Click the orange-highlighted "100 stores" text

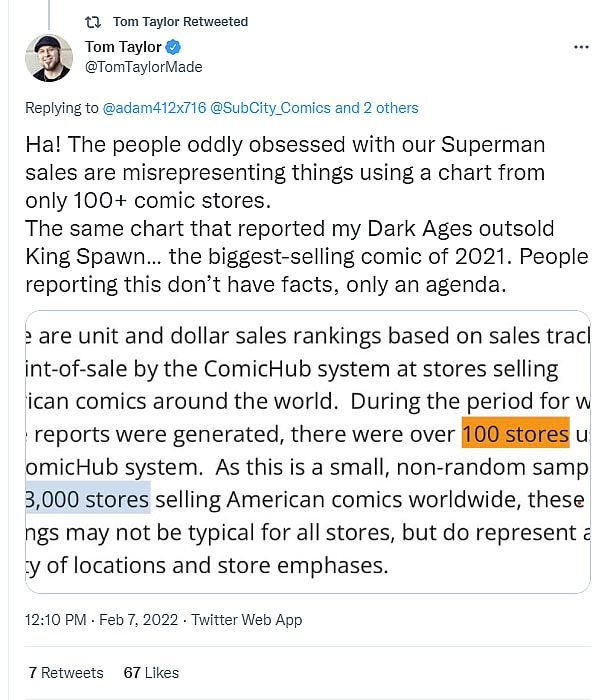point(515,434)
